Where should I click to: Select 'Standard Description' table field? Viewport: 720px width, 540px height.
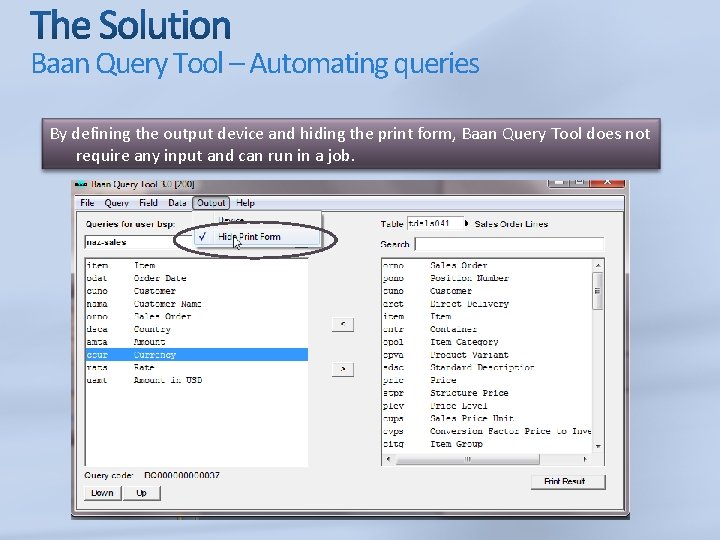coord(487,367)
